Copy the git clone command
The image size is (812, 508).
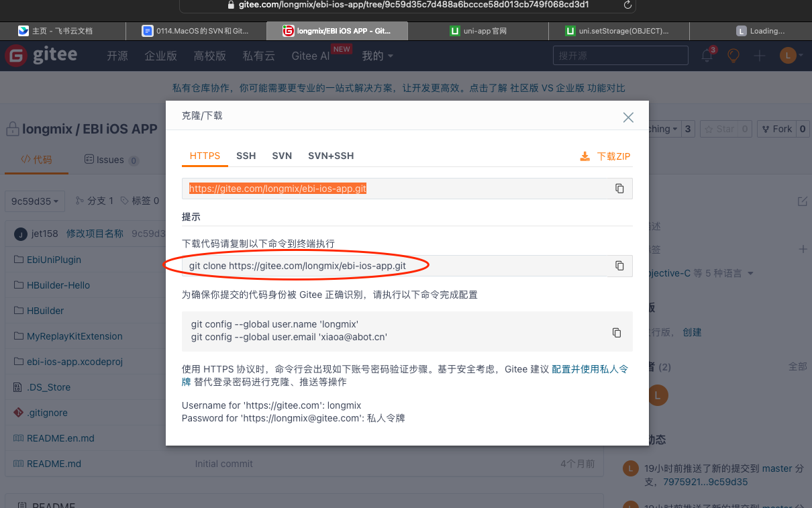point(619,266)
